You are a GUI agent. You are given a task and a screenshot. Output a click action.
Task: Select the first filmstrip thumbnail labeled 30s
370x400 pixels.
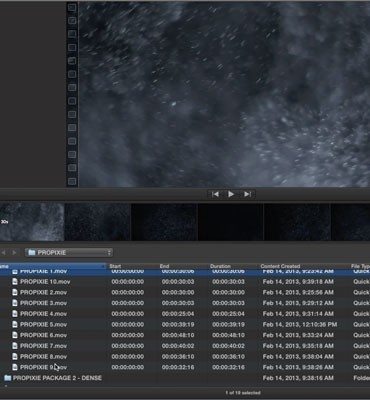[x=32, y=222]
